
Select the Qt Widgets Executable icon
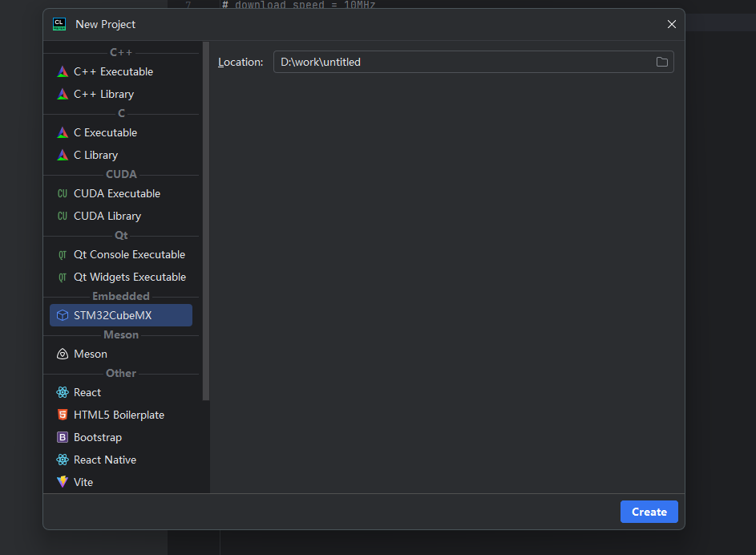click(63, 277)
